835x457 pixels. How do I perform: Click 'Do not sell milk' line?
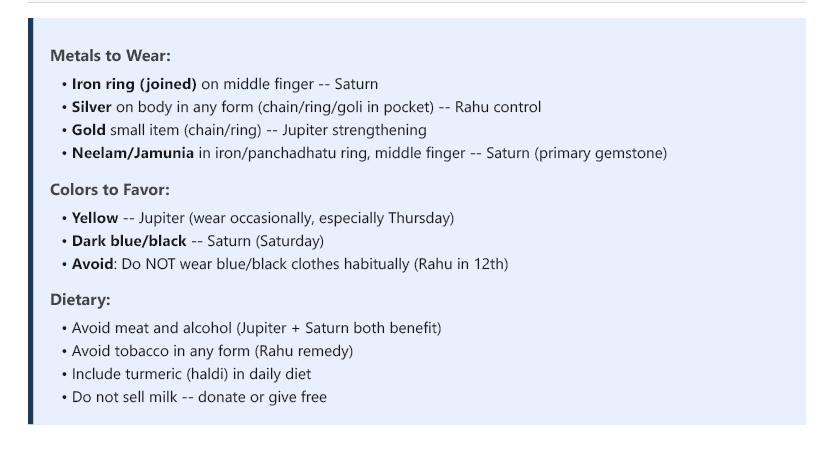(x=199, y=397)
